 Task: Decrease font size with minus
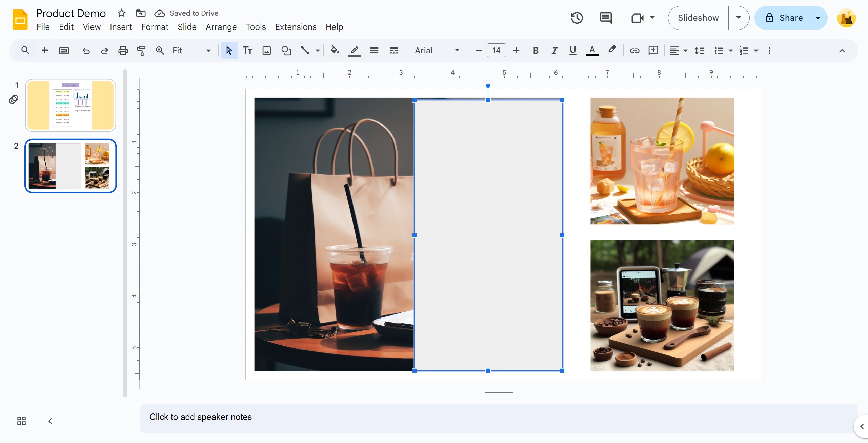479,51
